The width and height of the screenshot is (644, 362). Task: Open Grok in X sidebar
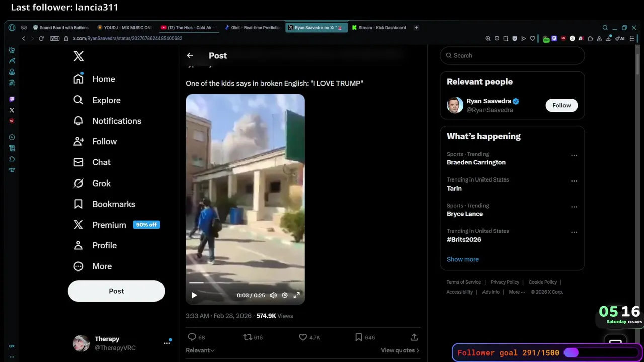pos(92,184)
